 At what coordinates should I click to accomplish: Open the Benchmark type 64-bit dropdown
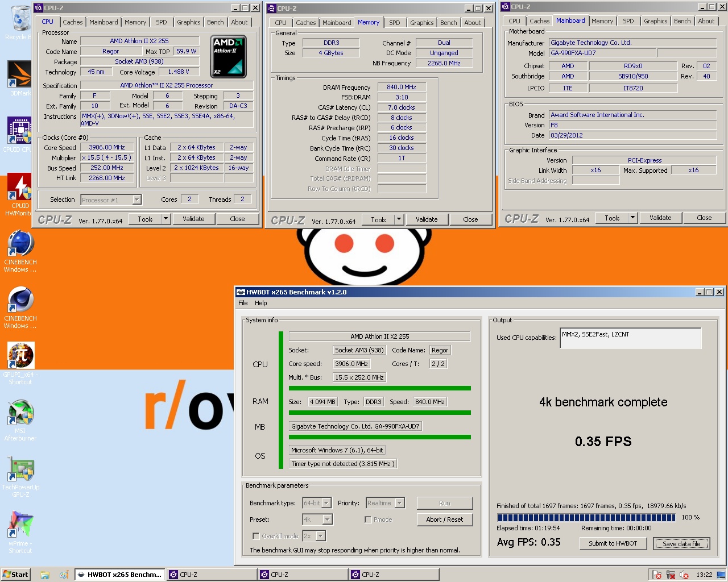point(326,503)
